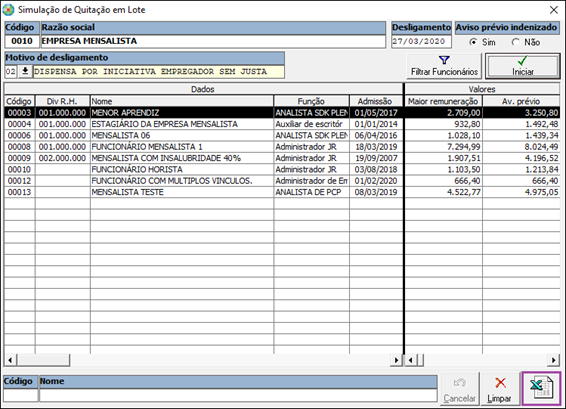Click the Dados grid's left scroll arrow
The width and height of the screenshot is (566, 409).
(x=10, y=360)
